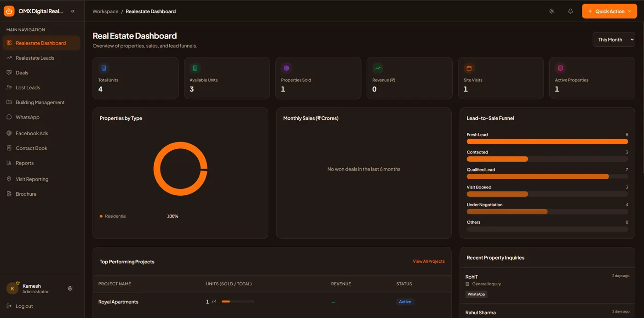This screenshot has width=644, height=318.
Task: Click the Visit Reporting location pin icon
Action: (x=9, y=179)
